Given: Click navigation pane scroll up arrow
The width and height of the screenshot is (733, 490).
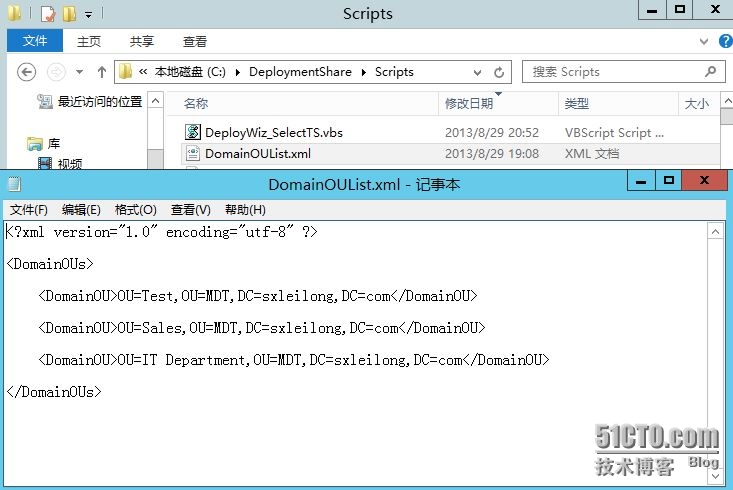Looking at the screenshot, I should tap(156, 101).
